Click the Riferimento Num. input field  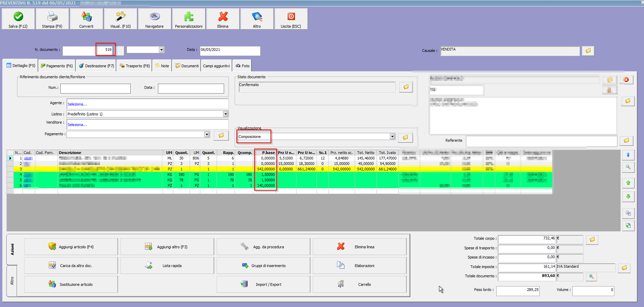tap(96, 88)
